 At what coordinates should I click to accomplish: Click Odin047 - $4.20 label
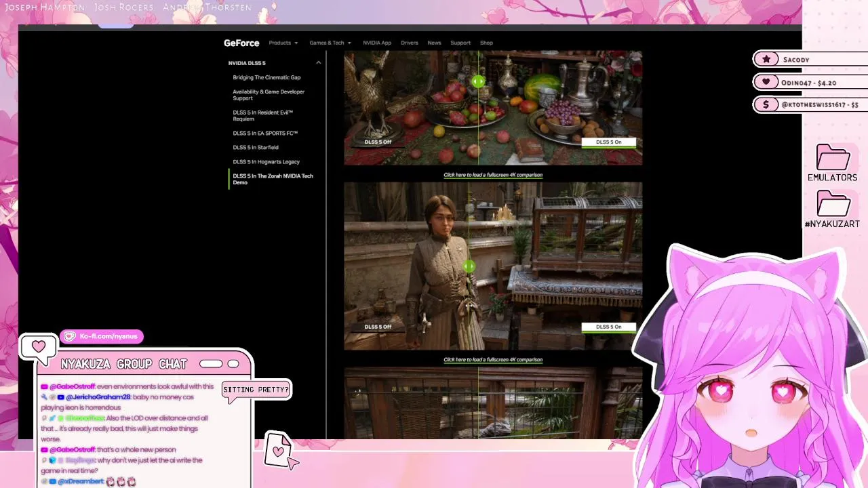[x=808, y=83]
